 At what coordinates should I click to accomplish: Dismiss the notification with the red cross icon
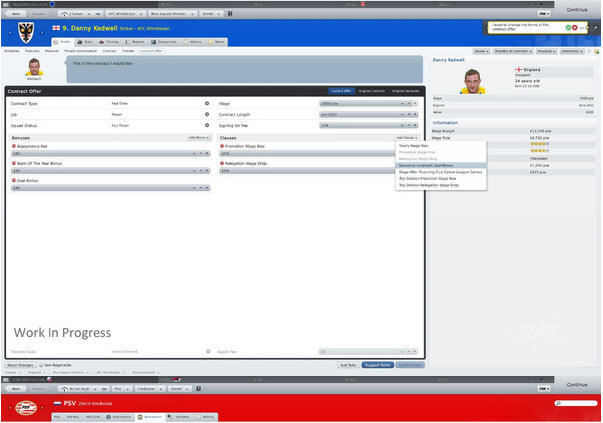(575, 27)
